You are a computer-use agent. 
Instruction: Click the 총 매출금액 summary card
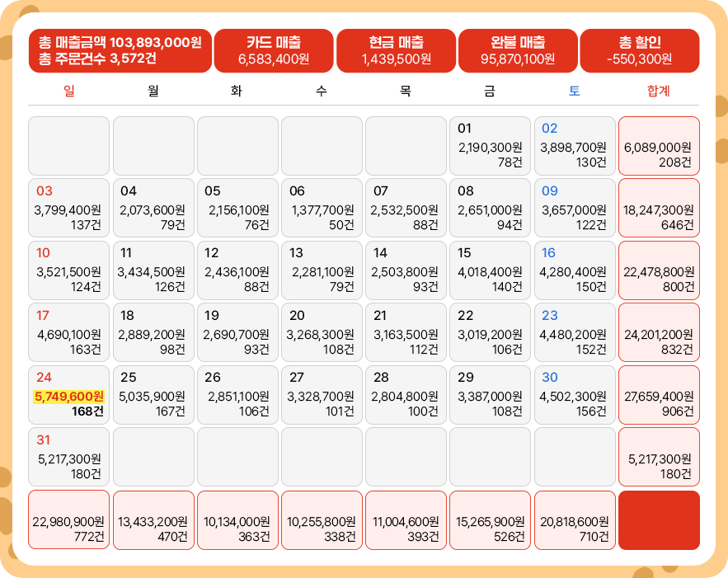pyautogui.click(x=120, y=50)
